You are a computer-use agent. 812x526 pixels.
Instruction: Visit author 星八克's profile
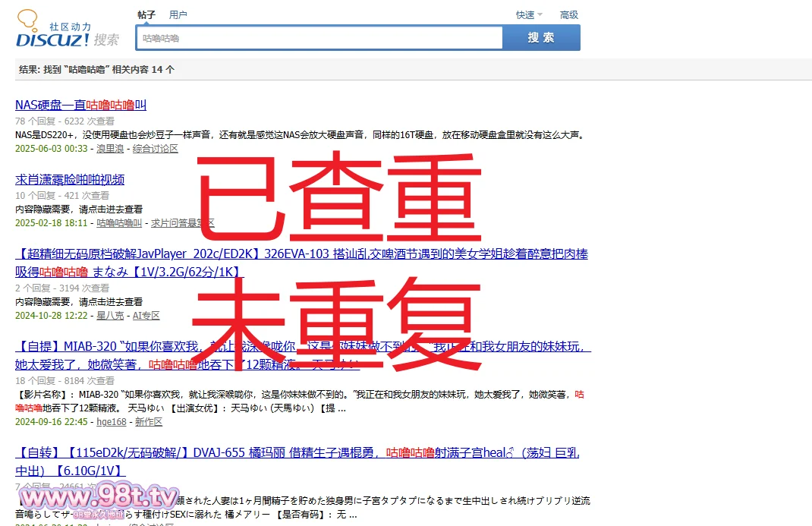click(x=110, y=315)
